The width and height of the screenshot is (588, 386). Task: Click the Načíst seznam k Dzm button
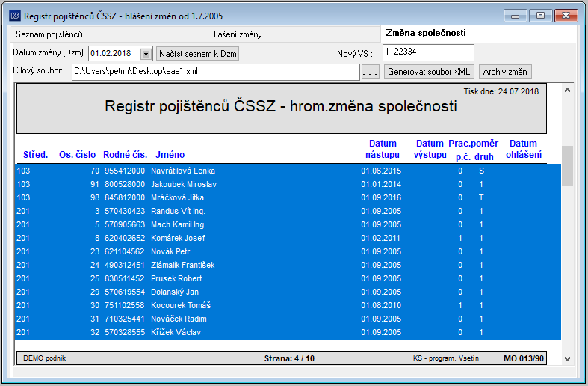point(198,54)
